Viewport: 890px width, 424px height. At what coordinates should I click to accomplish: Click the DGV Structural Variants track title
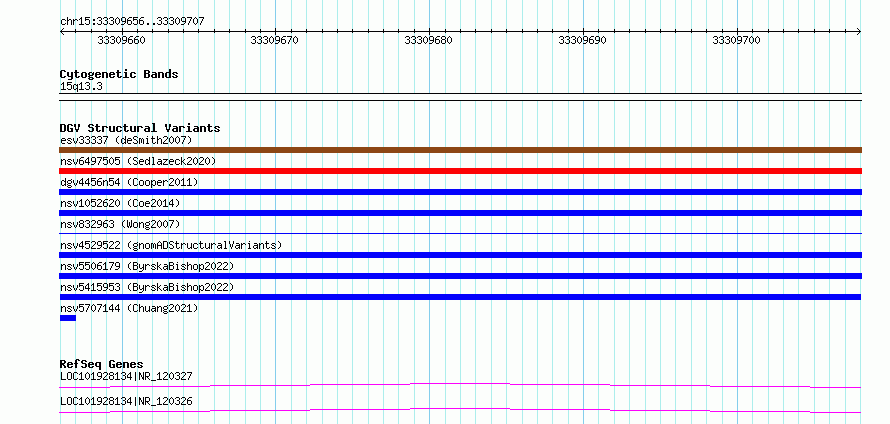140,128
